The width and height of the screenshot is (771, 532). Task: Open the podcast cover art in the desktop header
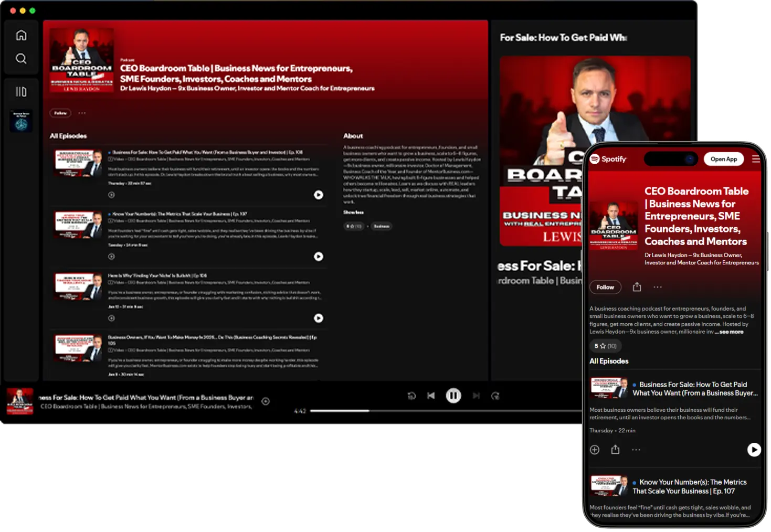pyautogui.click(x=81, y=60)
